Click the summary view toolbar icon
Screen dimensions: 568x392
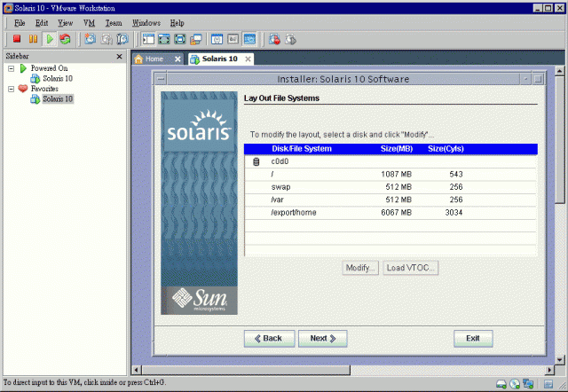pos(217,39)
